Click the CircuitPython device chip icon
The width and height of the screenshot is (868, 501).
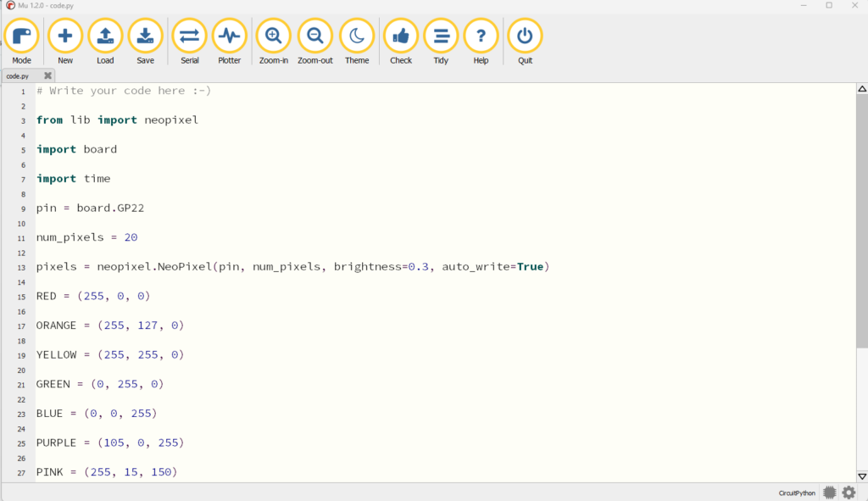coord(829,493)
